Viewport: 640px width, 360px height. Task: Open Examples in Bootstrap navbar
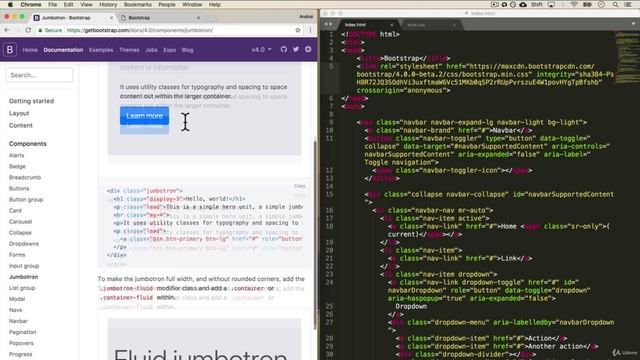(x=101, y=50)
